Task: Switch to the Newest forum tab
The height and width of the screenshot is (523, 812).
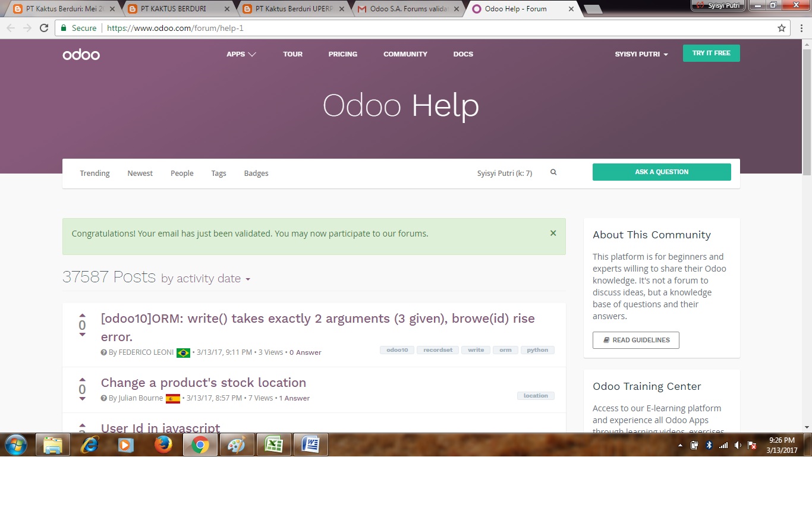Action: coord(140,173)
